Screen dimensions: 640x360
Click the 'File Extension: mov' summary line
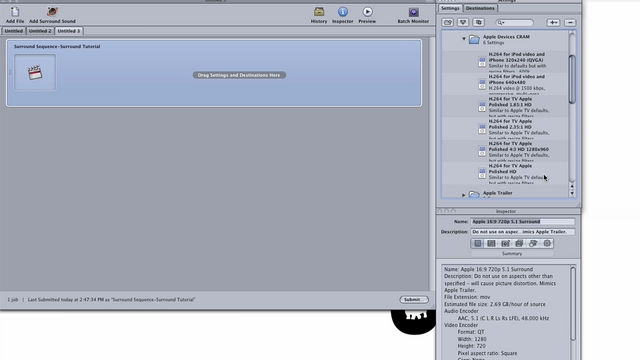pyautogui.click(x=467, y=297)
